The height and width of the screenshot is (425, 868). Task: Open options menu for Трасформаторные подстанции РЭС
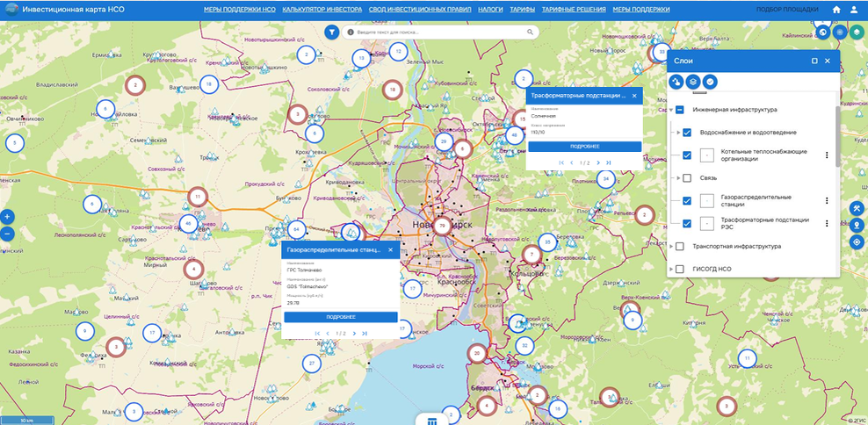(827, 224)
